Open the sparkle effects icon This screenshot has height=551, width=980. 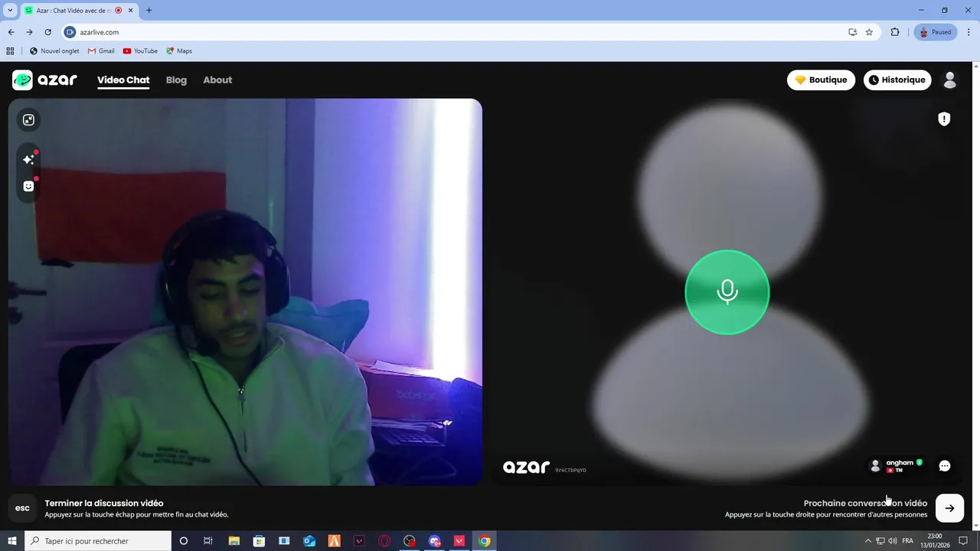(x=28, y=159)
